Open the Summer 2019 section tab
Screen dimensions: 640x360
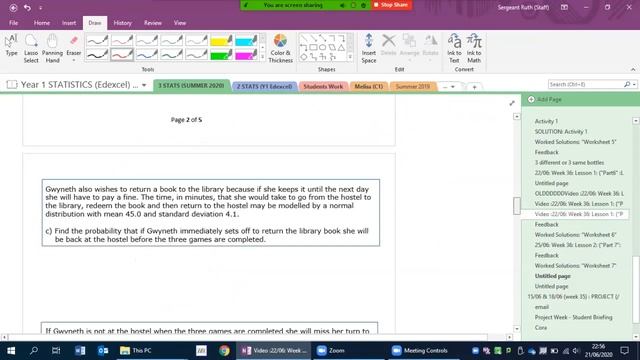(x=413, y=87)
